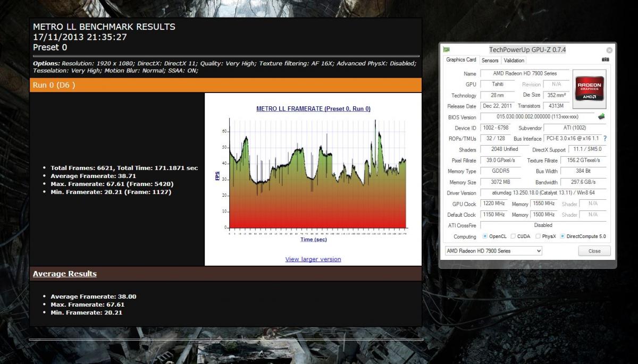Click the GPU-Z camera screenshot icon
The width and height of the screenshot is (638, 364).
pos(605,60)
